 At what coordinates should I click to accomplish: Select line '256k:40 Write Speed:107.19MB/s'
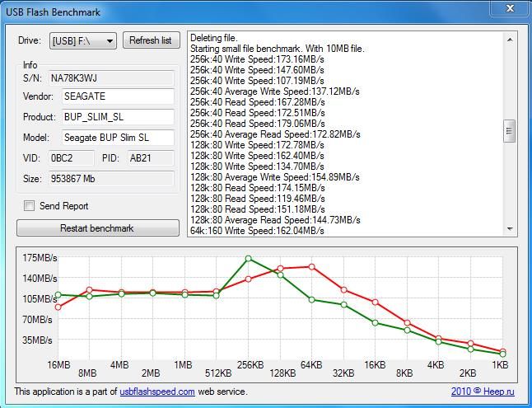point(257,81)
